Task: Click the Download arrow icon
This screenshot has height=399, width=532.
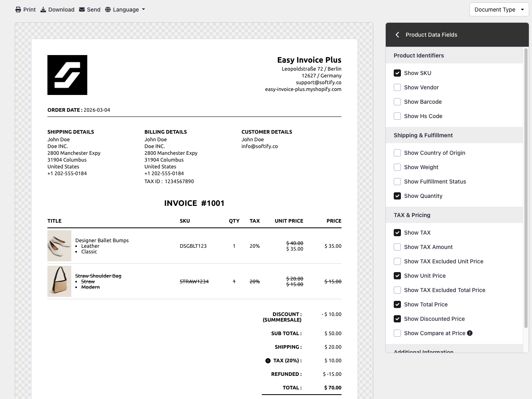Action: pos(43,10)
